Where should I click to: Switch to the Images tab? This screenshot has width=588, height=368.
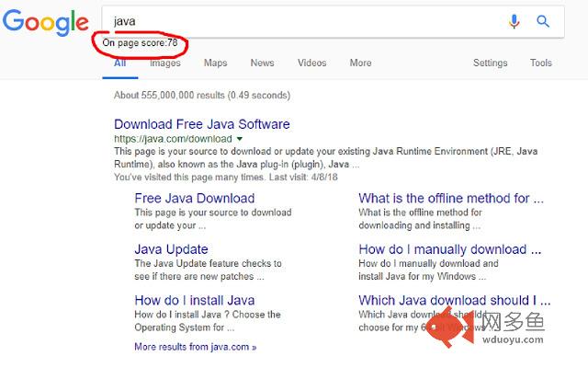(165, 63)
